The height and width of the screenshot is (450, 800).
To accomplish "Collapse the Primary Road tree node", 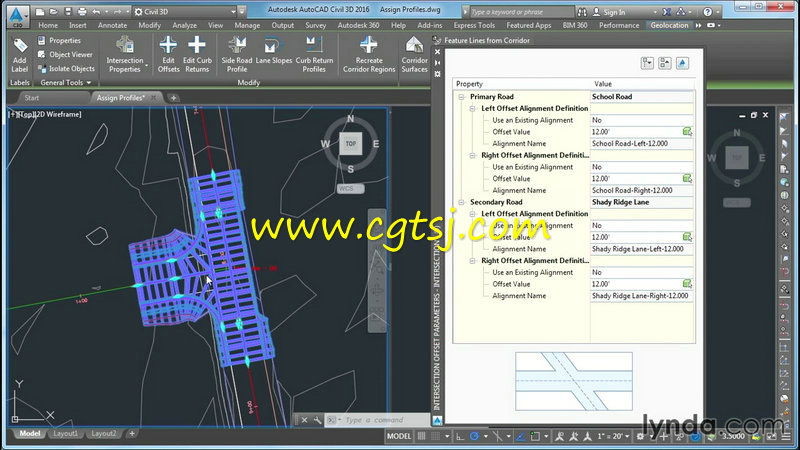I will (461, 97).
